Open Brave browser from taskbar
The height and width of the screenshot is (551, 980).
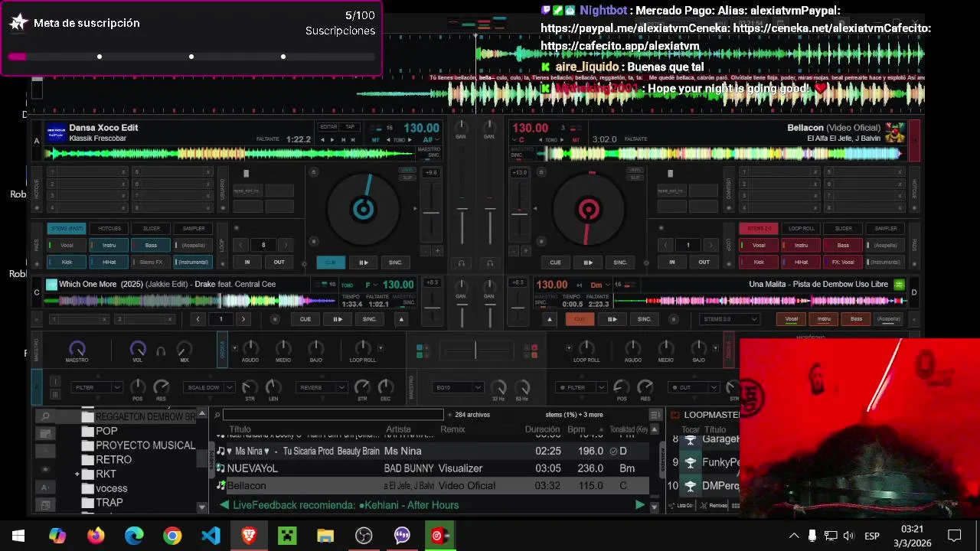click(249, 535)
